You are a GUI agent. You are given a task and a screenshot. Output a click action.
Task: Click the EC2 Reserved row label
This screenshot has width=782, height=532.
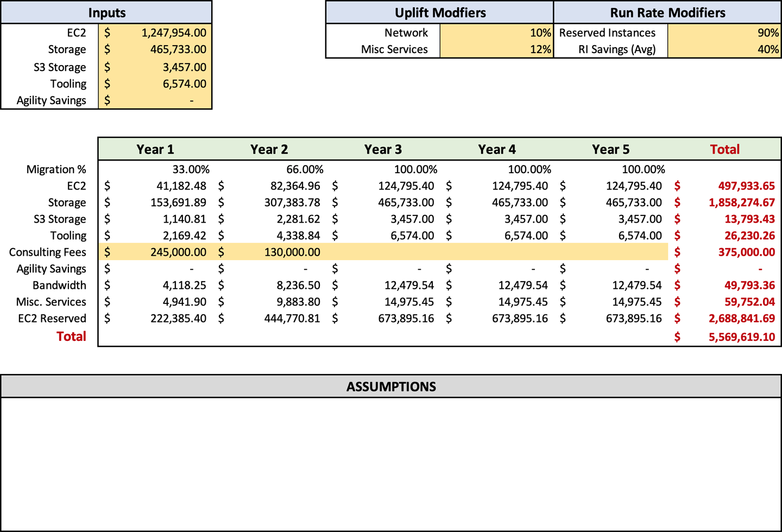click(x=52, y=318)
